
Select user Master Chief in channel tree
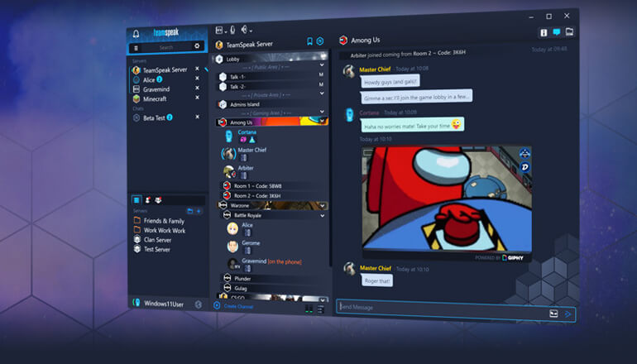pos(251,150)
